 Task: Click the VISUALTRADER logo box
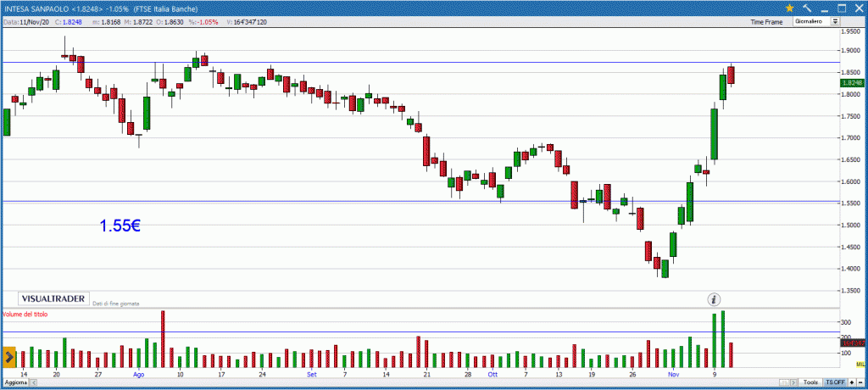tap(53, 298)
